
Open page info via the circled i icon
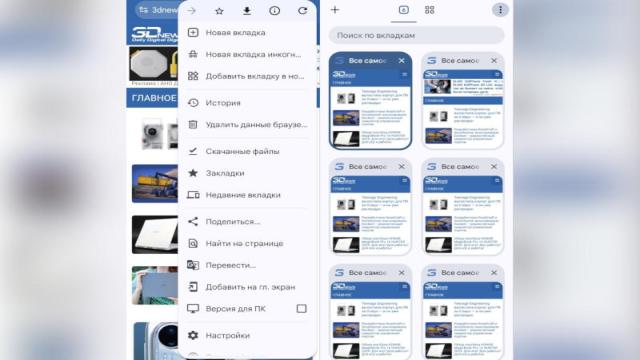[x=275, y=11]
